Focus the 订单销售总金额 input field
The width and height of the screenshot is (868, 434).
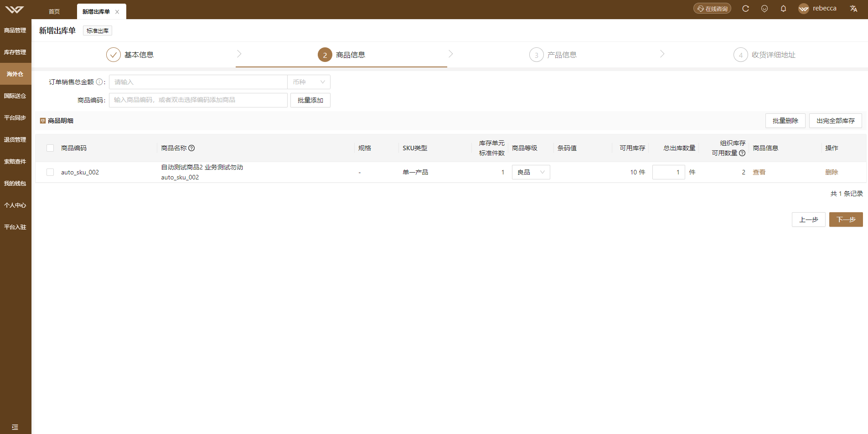(x=198, y=82)
